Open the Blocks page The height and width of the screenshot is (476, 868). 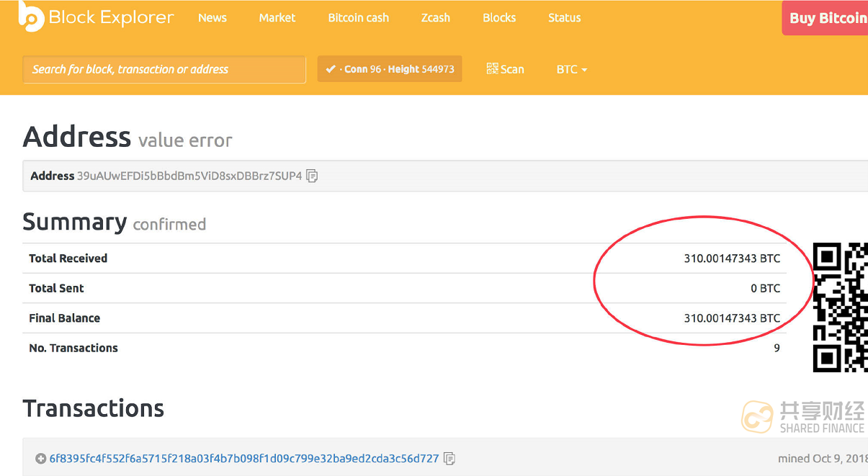click(499, 18)
